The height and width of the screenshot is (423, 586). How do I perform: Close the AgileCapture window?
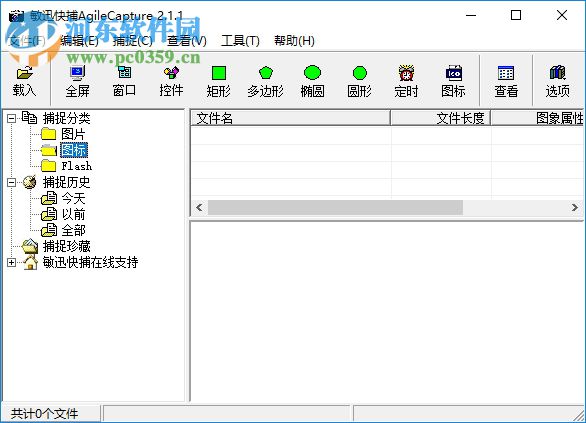[x=562, y=15]
